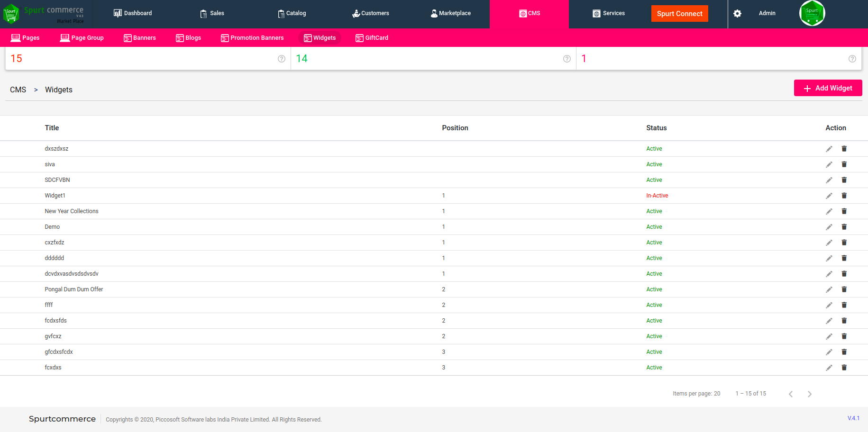
Task: Open the Customers menu
Action: (x=370, y=13)
